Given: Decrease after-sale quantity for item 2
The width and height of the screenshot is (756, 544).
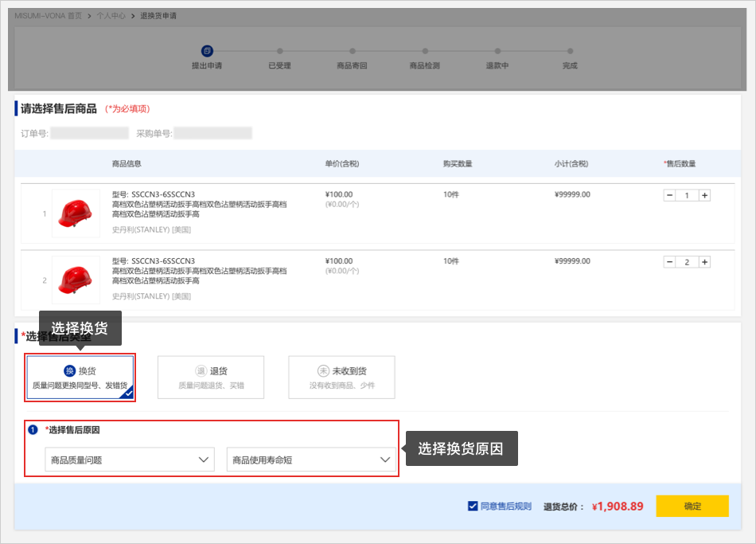Looking at the screenshot, I should (669, 262).
